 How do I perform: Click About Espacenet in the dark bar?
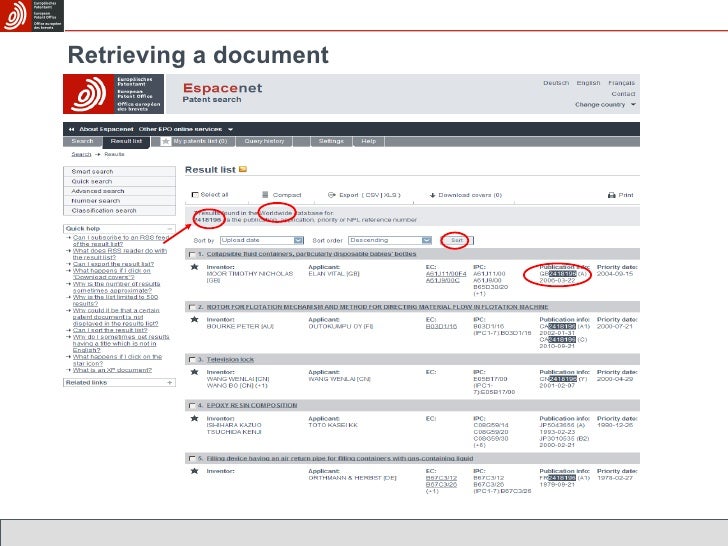106,129
